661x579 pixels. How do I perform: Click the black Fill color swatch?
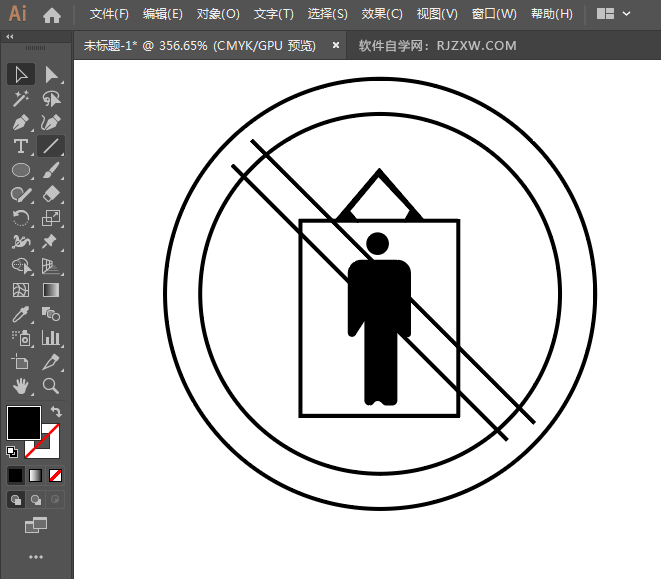point(24,422)
